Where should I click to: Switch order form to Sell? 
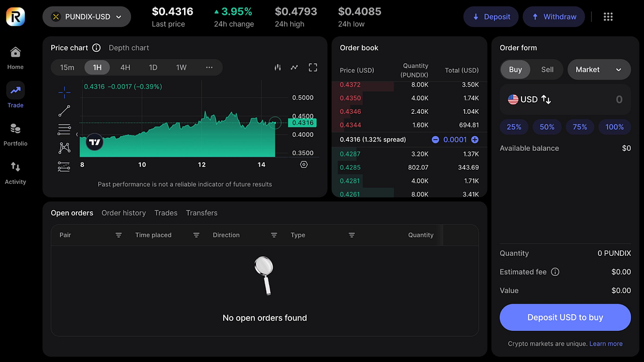tap(547, 70)
